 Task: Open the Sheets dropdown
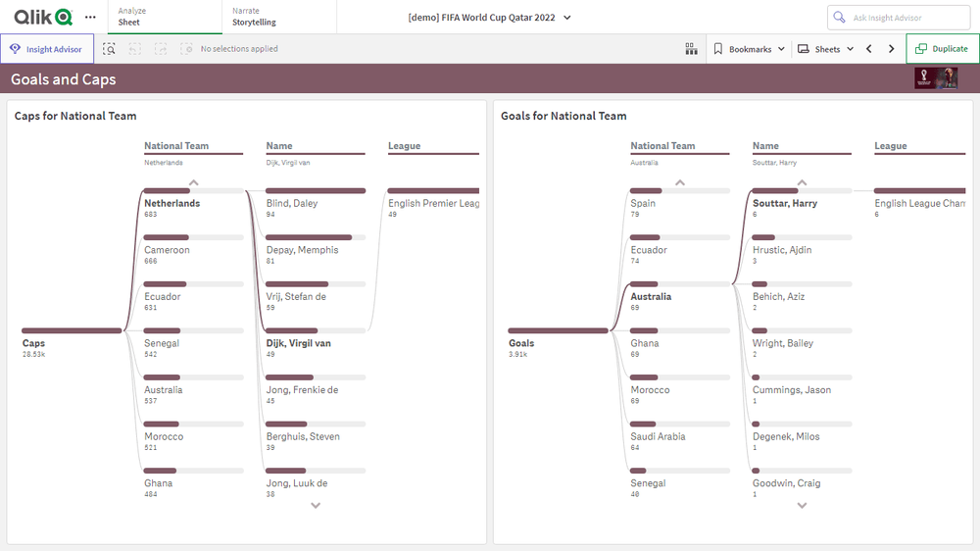pyautogui.click(x=825, y=49)
